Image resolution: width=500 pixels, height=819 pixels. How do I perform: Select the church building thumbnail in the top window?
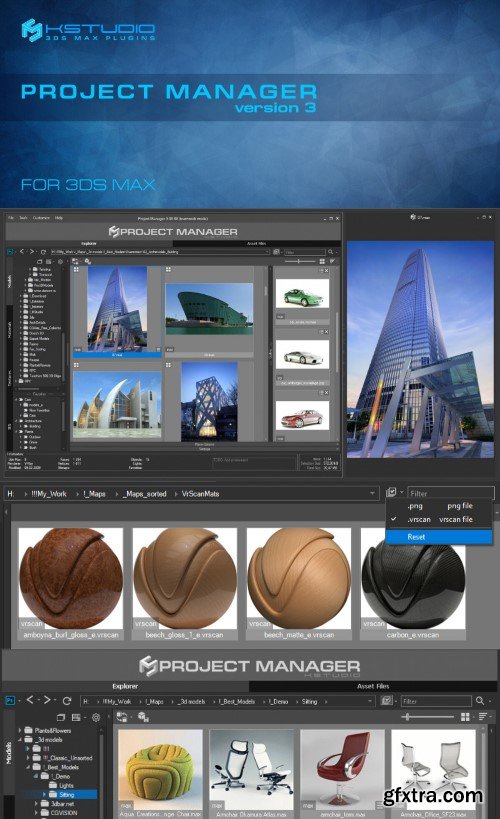coord(118,405)
